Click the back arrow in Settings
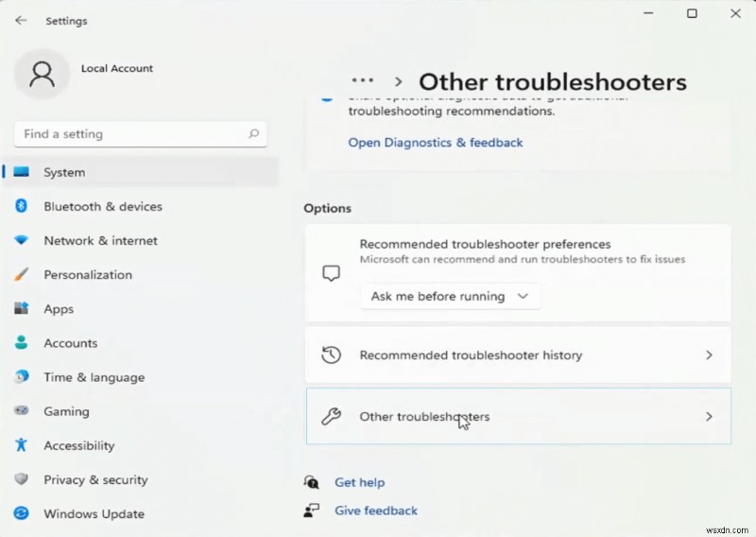This screenshot has width=756, height=537. (21, 20)
